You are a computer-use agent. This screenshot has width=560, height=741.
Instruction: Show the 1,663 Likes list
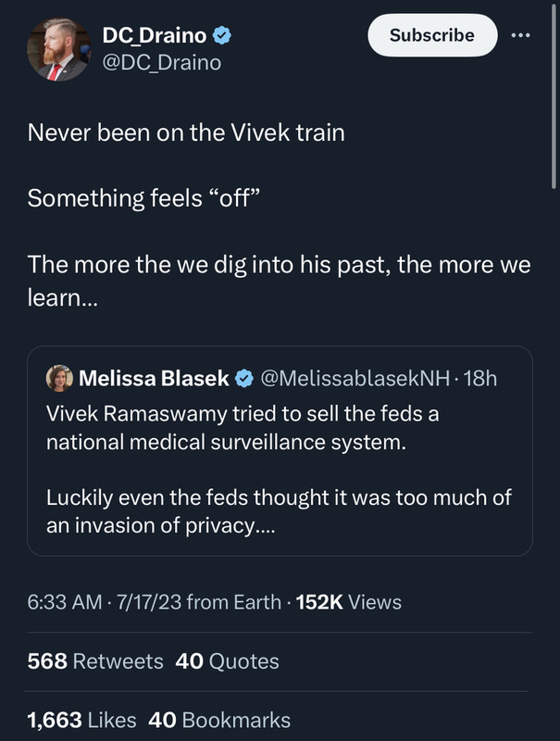(x=82, y=720)
